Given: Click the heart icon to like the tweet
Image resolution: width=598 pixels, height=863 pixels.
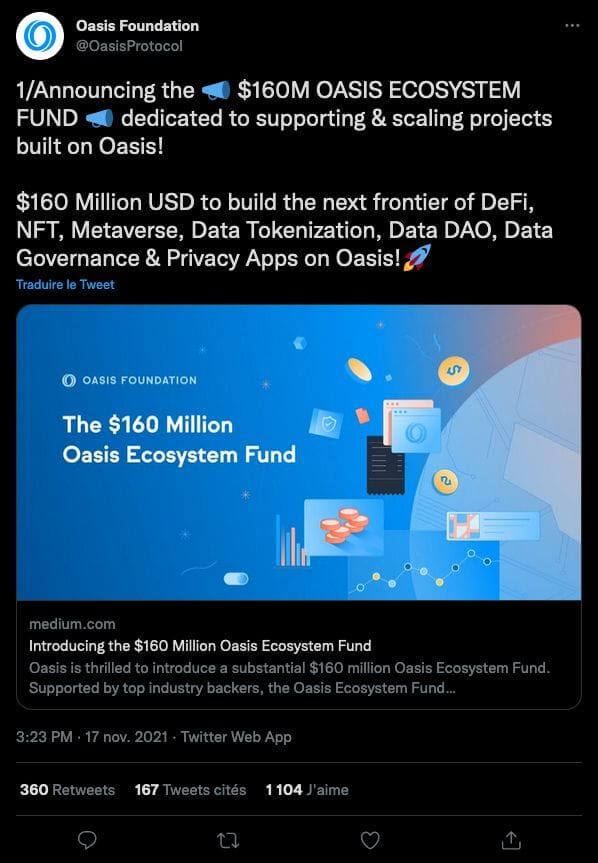Looking at the screenshot, I should tap(372, 841).
